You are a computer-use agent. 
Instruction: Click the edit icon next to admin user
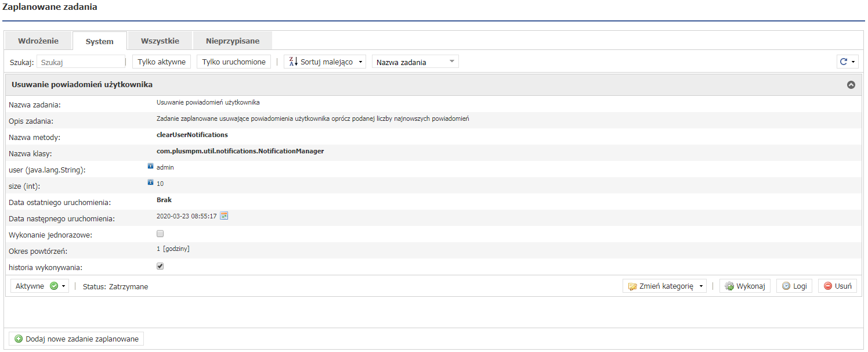[x=150, y=166]
